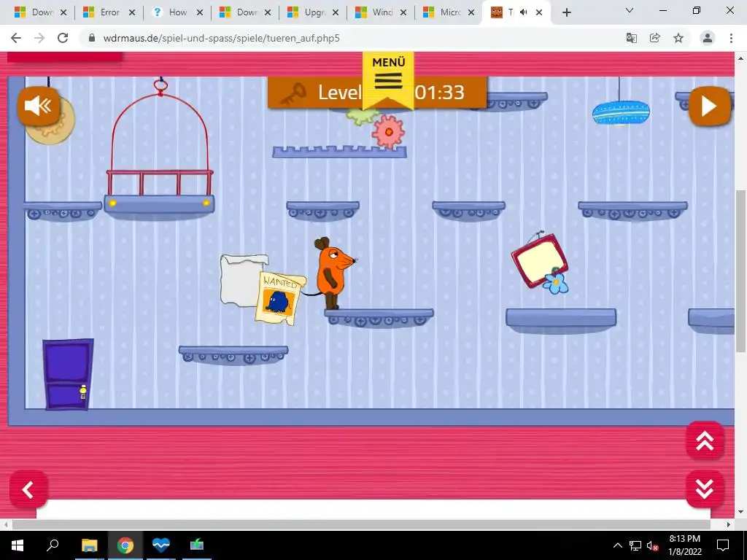Click the toothed rack platform under gears
The image size is (747, 560).
[339, 152]
